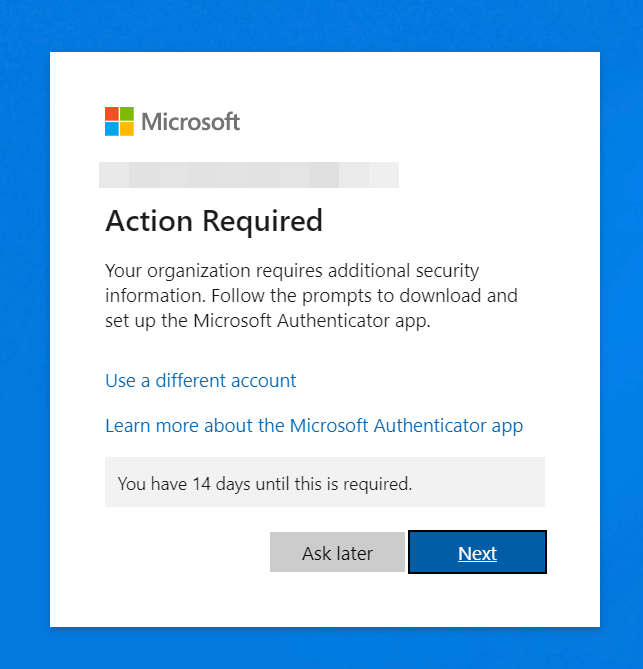643x669 pixels.
Task: Select the blurred account email field
Action: click(248, 175)
